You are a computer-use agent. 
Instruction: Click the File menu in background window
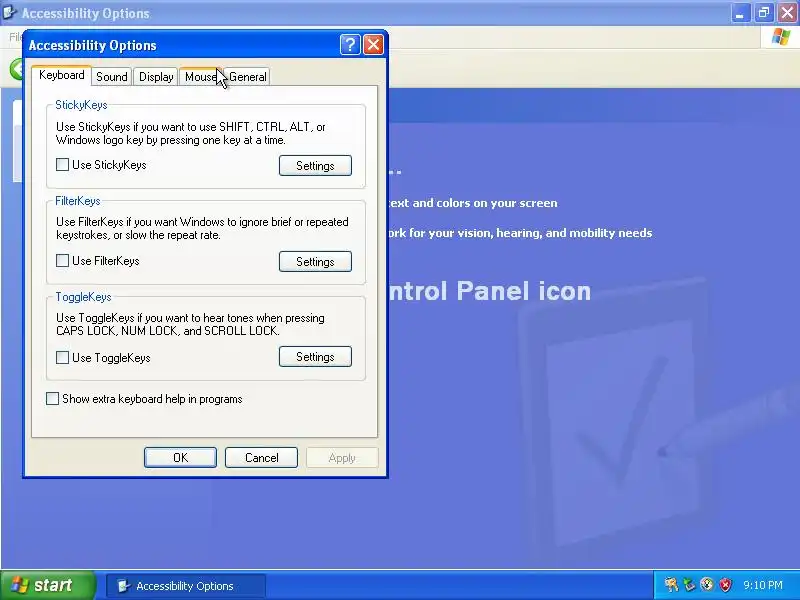(16, 37)
